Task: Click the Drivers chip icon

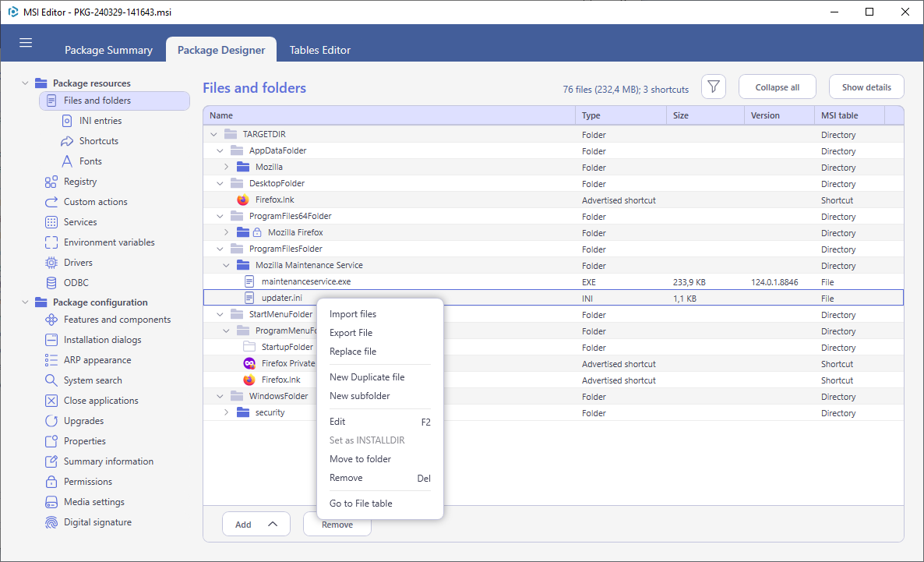Action: pyautogui.click(x=51, y=263)
